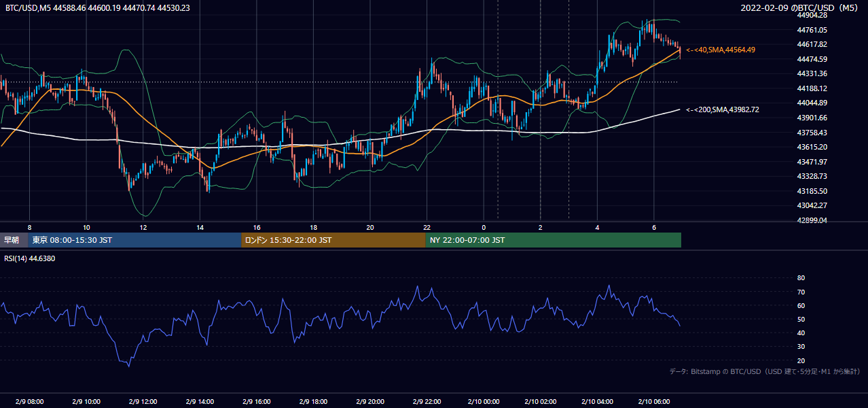868x408 pixels.
Task: Click the 早朝 session label
Action: tap(12, 240)
